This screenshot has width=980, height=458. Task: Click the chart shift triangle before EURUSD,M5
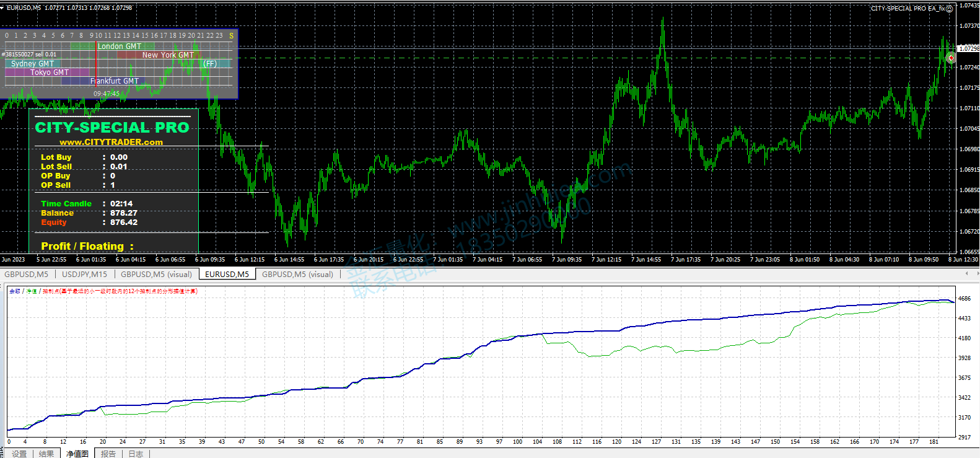click(x=2, y=8)
